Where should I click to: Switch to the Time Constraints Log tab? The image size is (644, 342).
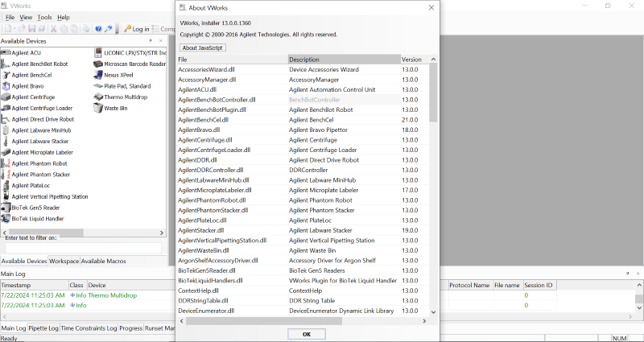[x=89, y=328]
